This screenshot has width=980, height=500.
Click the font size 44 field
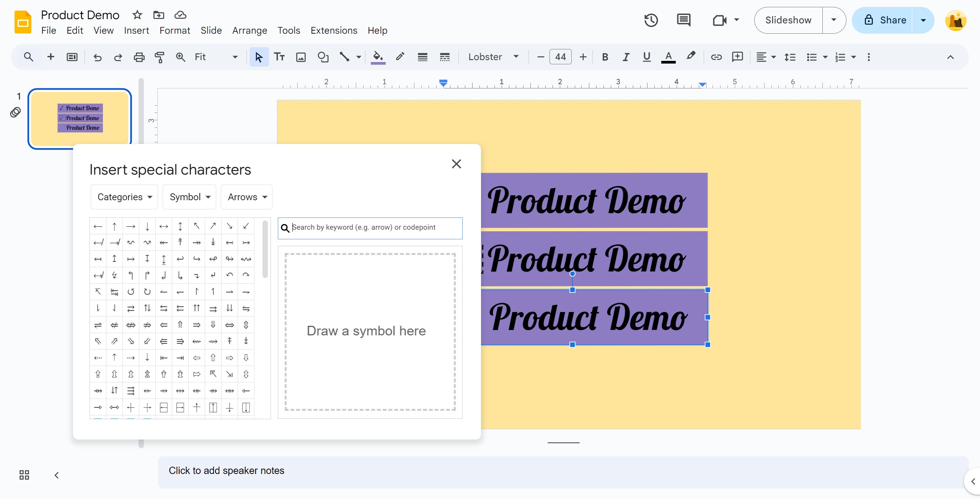pyautogui.click(x=560, y=57)
